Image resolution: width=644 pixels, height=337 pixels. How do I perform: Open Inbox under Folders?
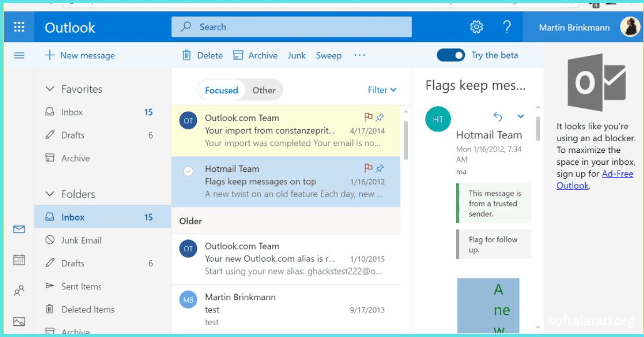coord(103,217)
